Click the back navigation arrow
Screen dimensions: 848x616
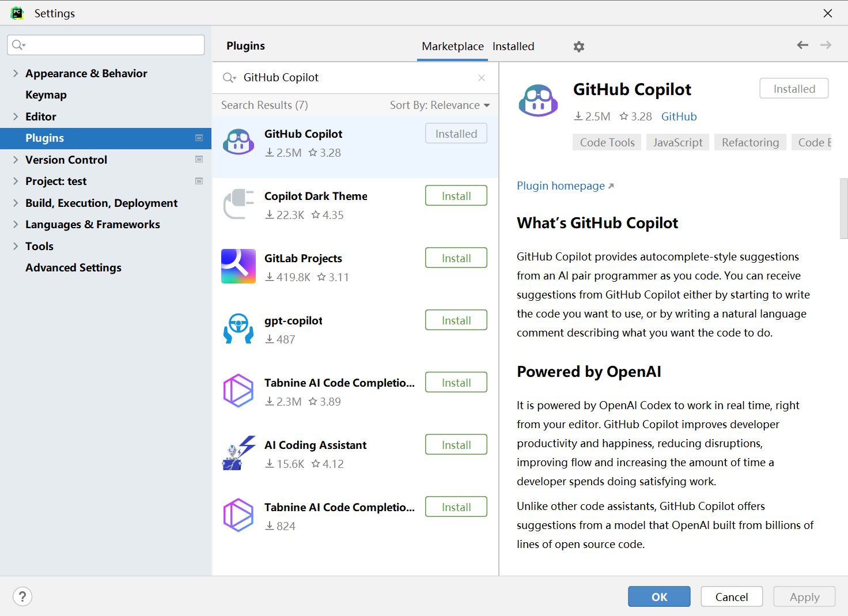tap(802, 45)
